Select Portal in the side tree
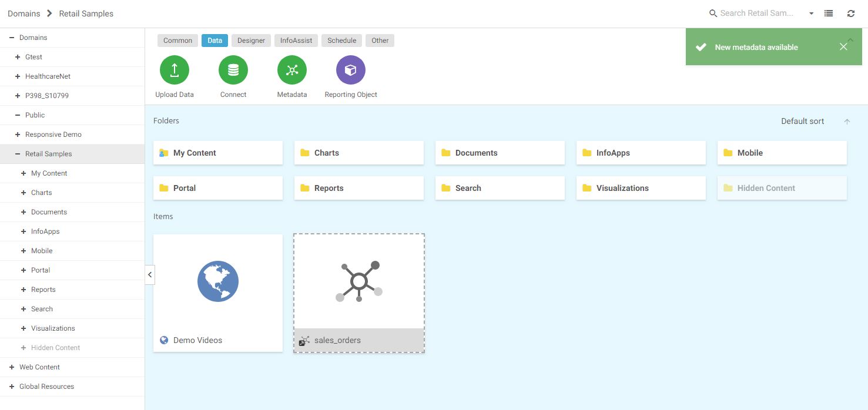The image size is (868, 410). coord(41,270)
